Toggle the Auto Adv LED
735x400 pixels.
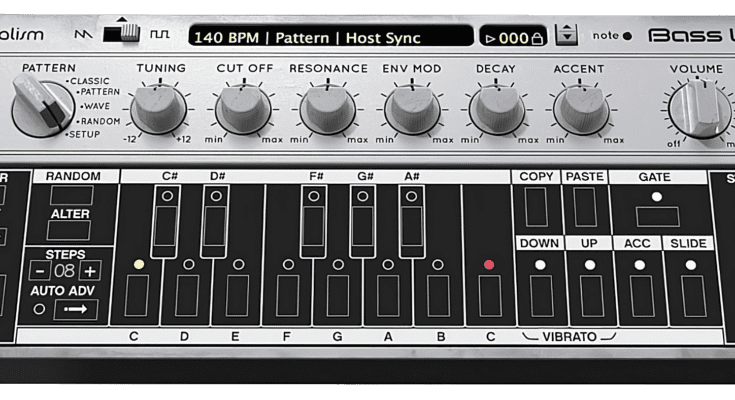point(40,309)
